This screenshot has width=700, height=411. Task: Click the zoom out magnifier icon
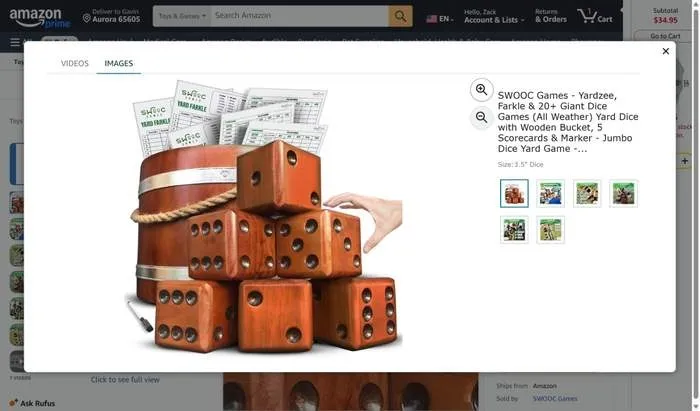pos(481,117)
